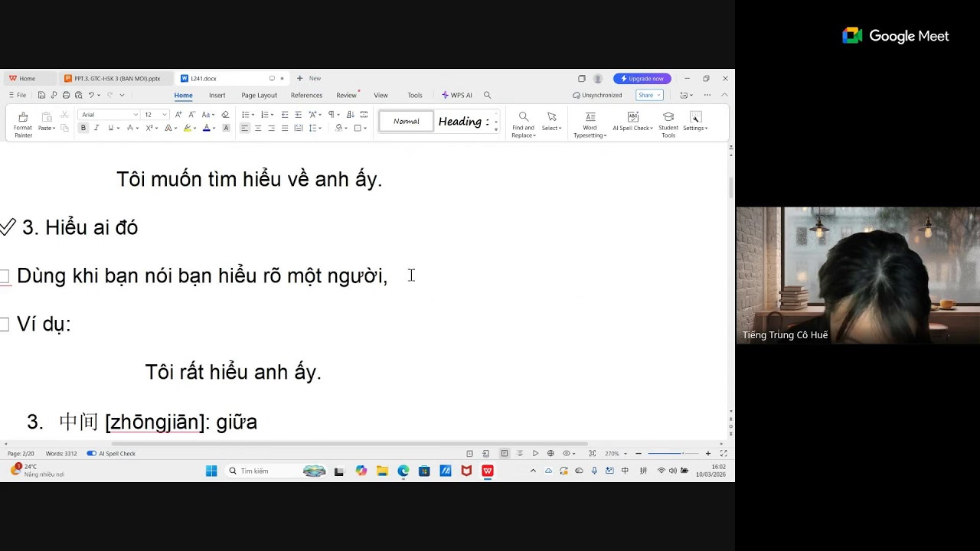Image resolution: width=980 pixels, height=551 pixels.
Task: Click the Clear Formatting eraser icon
Action: (225, 115)
